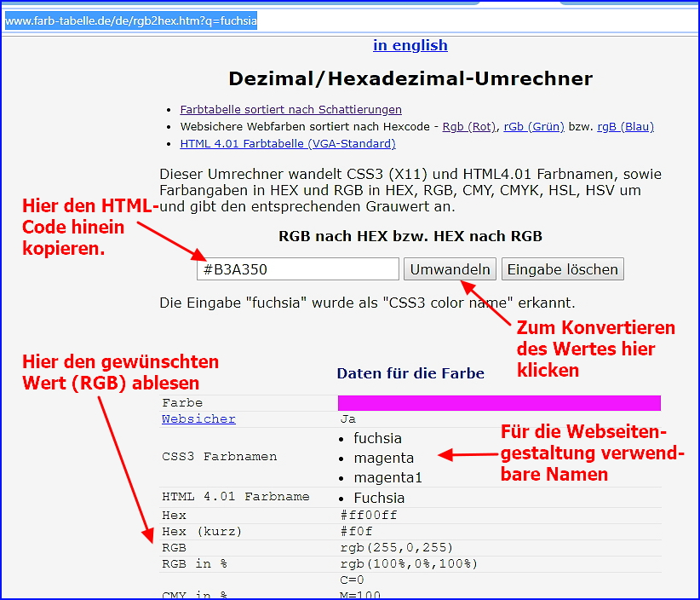
Task: Click lowercase "fuchsia" in CSS3 Farbnamen list
Action: click(x=378, y=439)
